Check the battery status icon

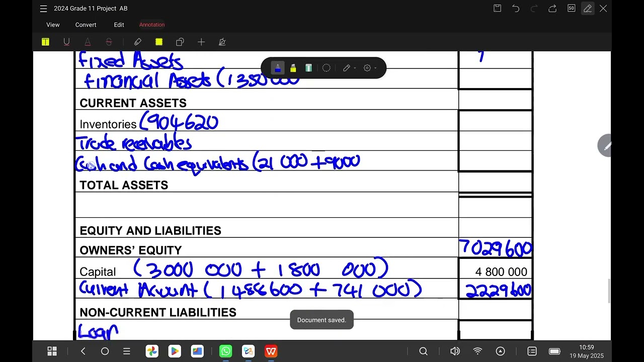click(554, 351)
